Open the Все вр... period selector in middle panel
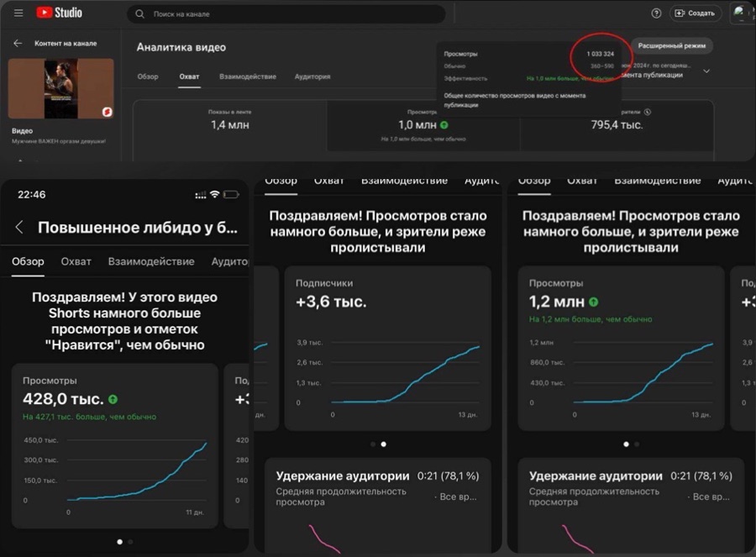The image size is (756, 557). (x=455, y=497)
